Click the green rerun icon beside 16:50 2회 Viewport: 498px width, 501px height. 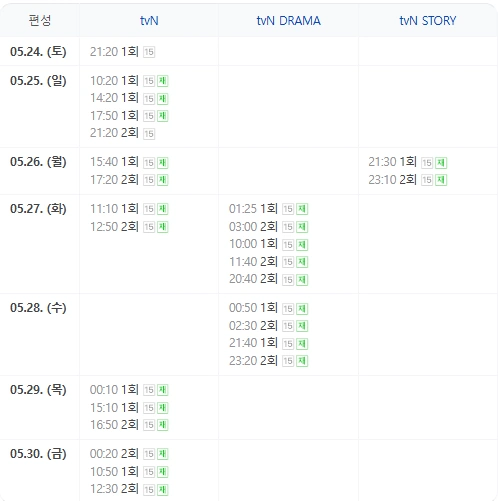coord(163,425)
